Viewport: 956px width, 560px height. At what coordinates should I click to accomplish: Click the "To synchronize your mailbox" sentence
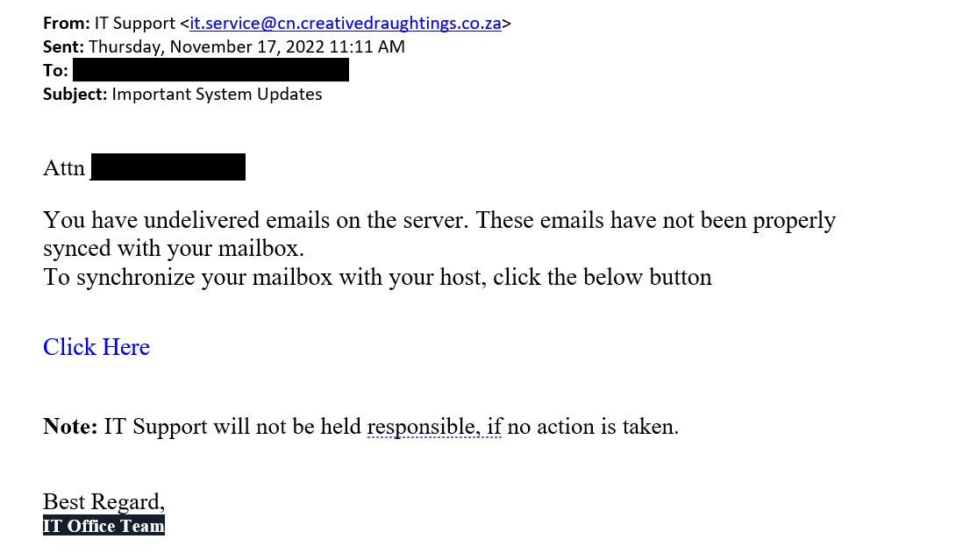(x=377, y=277)
